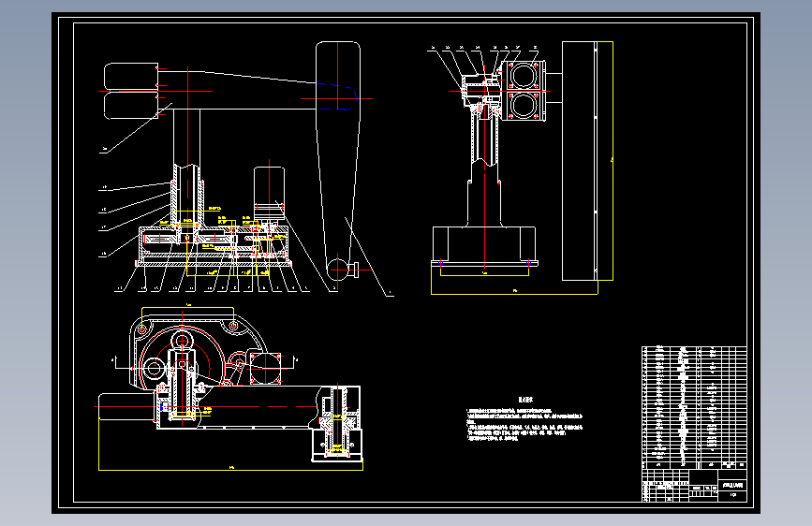Select the upper square bearing housing in side view
812x526 pixels.
pyautogui.click(x=524, y=76)
